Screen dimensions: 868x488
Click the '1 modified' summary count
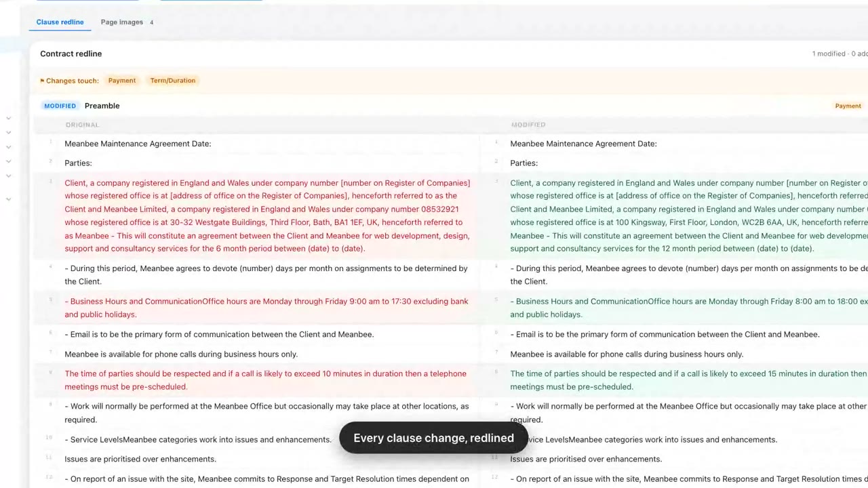829,54
